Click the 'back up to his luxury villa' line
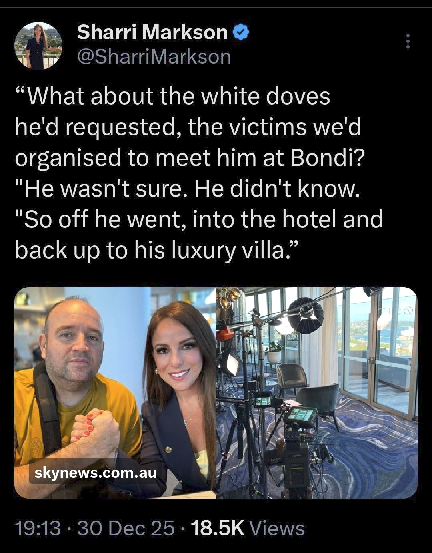 [x=157, y=250]
